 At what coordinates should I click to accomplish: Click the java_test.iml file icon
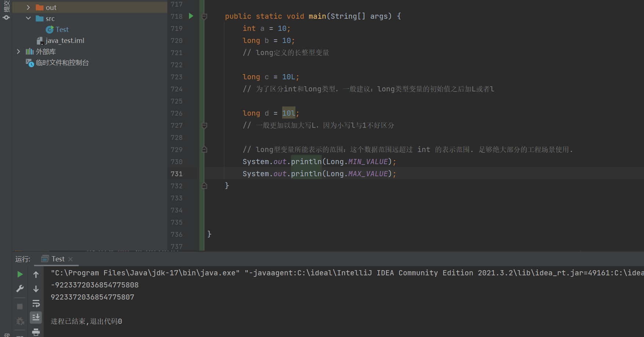[40, 41]
